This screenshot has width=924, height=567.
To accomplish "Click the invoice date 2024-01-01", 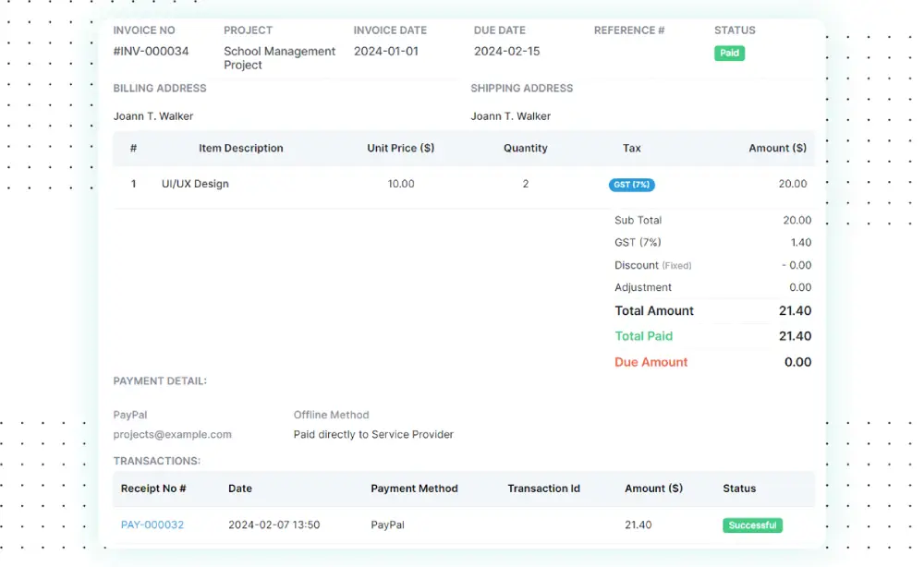I will click(384, 51).
